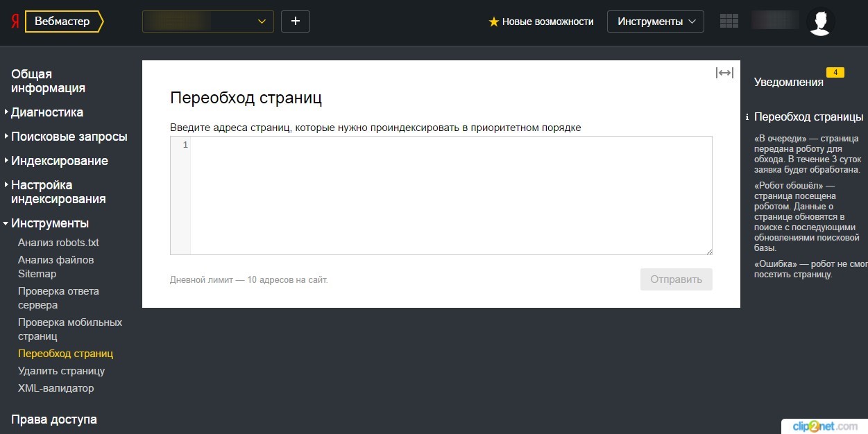
Task: Open the site selector dropdown
Action: pos(207,21)
